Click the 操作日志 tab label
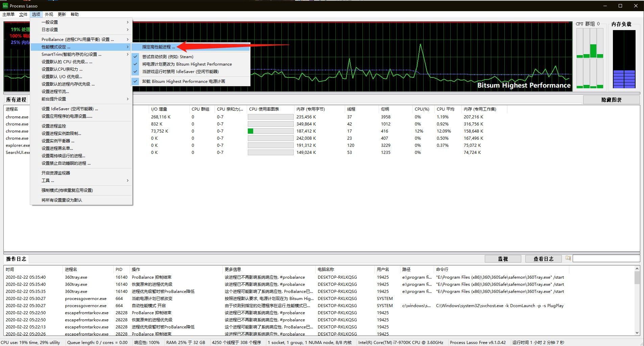Viewport: 644px width, 346px height. click(x=16, y=259)
